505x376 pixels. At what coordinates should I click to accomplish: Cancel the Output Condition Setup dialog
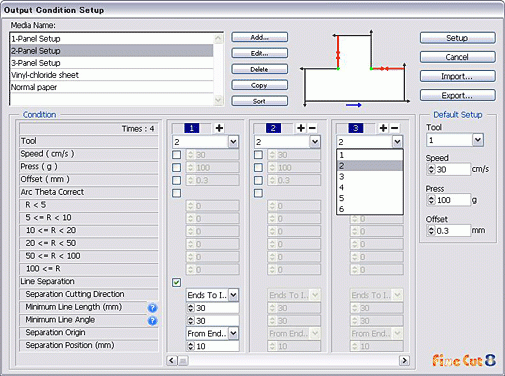457,57
